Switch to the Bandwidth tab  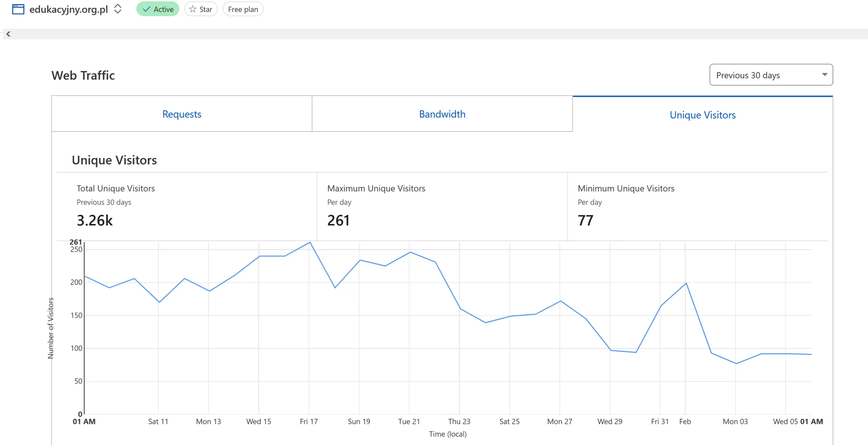(442, 114)
